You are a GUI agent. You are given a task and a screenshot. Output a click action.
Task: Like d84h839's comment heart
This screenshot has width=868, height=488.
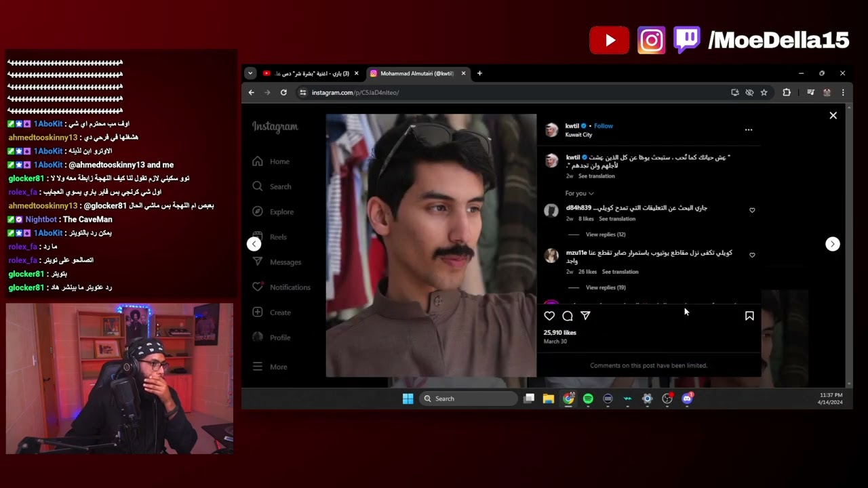coord(752,210)
